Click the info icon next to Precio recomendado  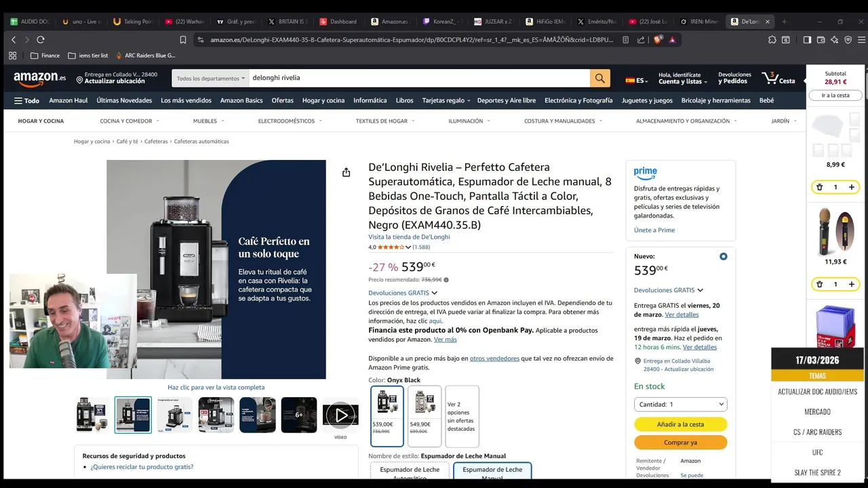[x=446, y=279]
